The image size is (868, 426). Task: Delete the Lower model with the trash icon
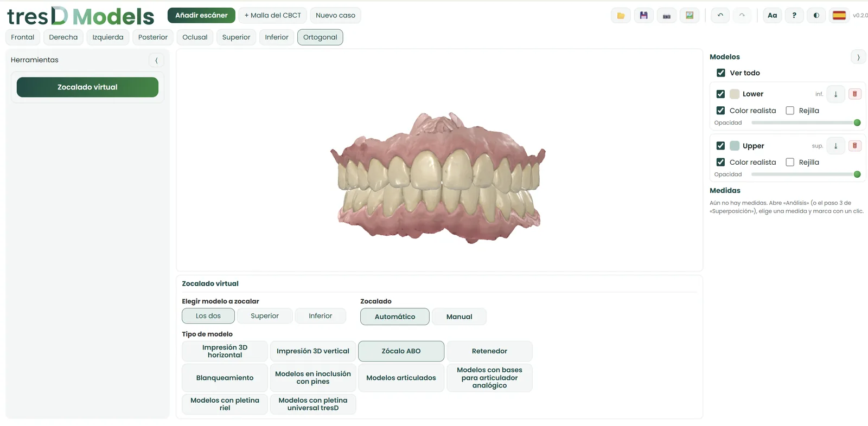(855, 94)
